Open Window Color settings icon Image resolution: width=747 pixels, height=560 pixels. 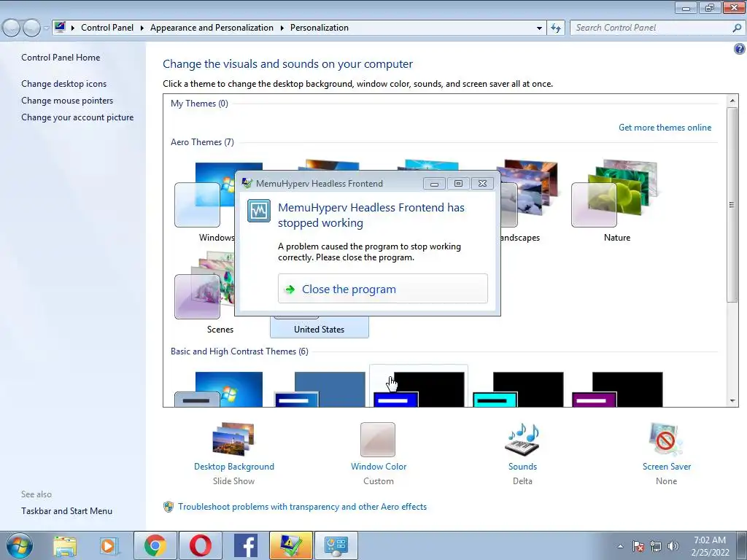point(378,439)
